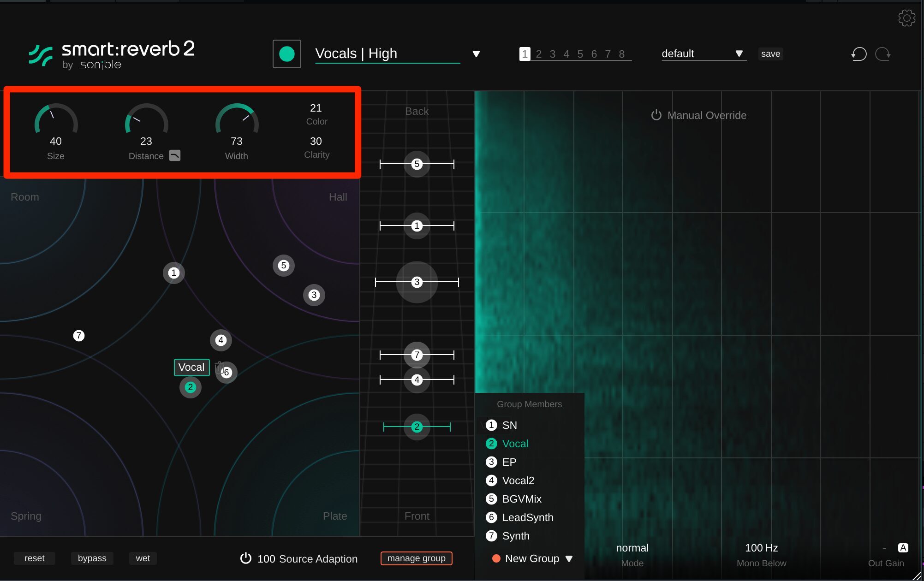Click depth marker 1 in Back-Front view

pos(417,226)
